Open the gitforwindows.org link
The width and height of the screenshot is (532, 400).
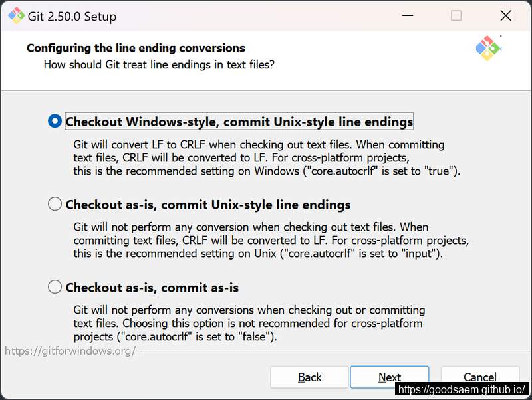(70, 351)
